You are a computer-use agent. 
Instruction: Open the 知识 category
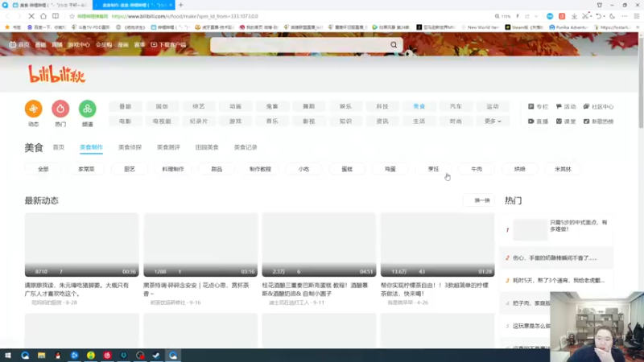click(x=345, y=121)
